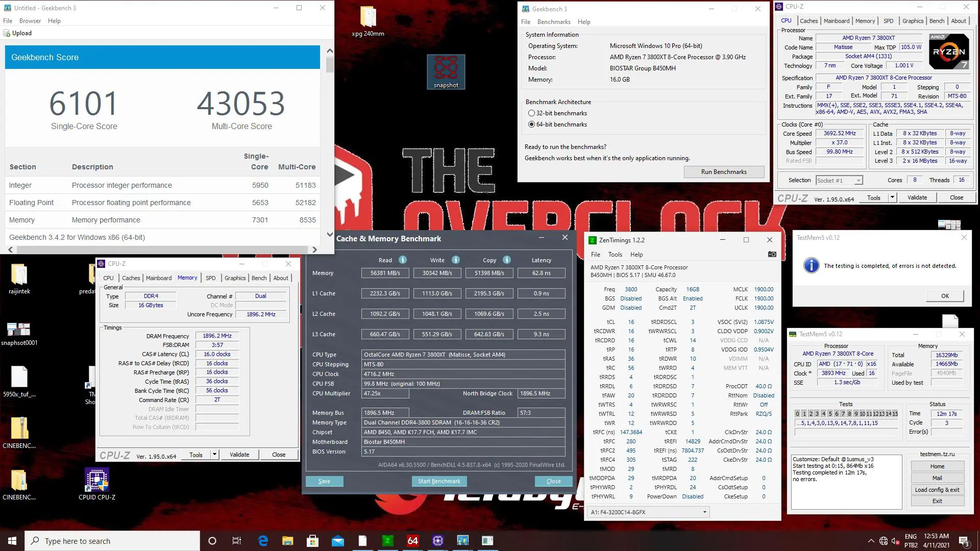
Task: Click the Run Benchmarks button
Action: pos(724,172)
